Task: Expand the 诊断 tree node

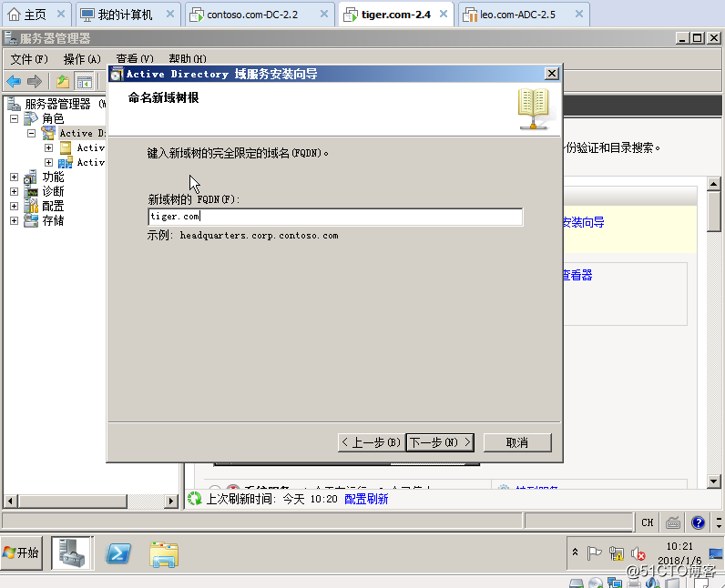Action: (15, 192)
